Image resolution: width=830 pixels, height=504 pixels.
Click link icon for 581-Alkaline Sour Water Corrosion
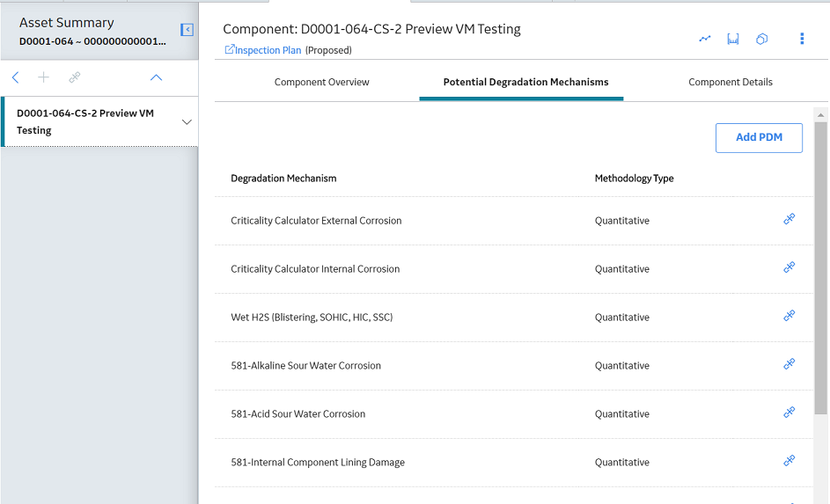coord(790,364)
